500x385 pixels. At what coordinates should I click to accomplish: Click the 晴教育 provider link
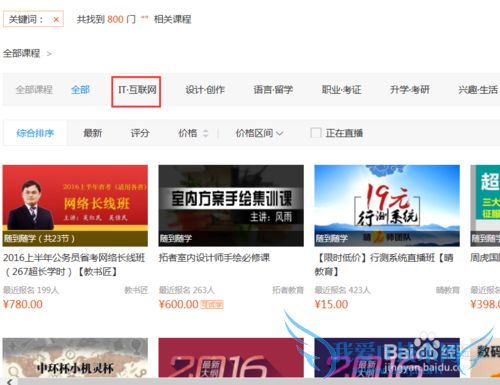tap(448, 290)
